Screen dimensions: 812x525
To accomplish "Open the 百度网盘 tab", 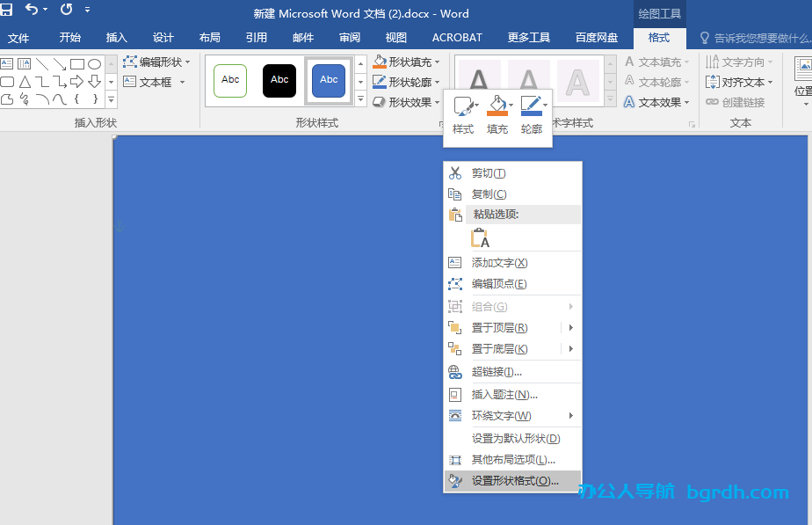I will [x=597, y=38].
